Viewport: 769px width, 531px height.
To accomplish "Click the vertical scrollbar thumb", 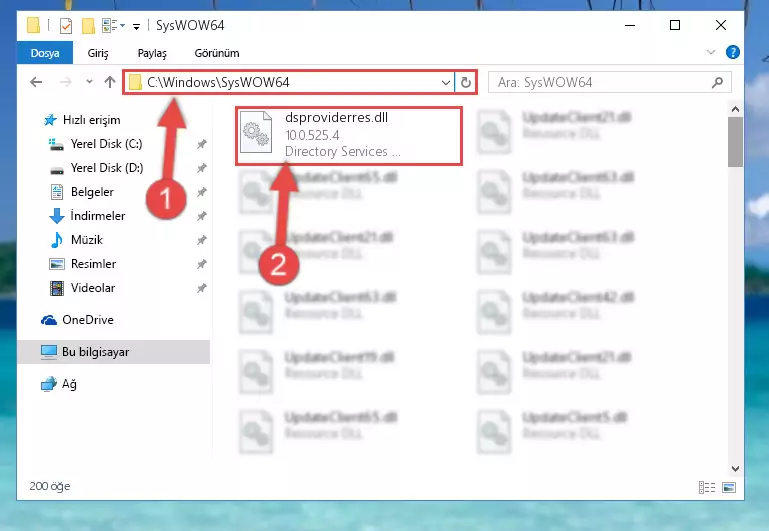I will click(735, 142).
